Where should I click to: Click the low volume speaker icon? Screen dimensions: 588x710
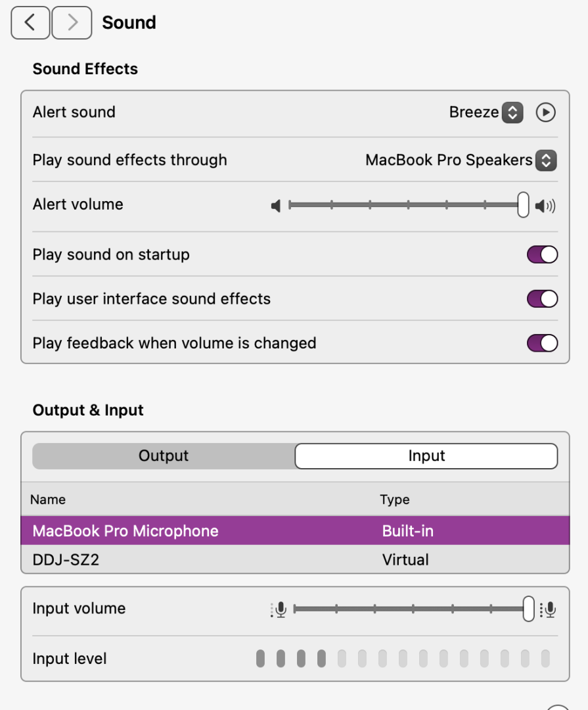276,206
